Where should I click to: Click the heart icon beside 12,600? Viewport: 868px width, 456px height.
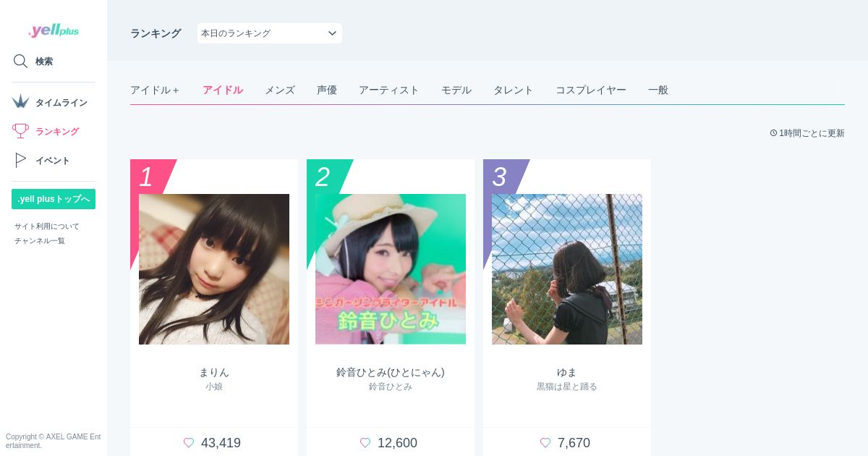pyautogui.click(x=365, y=443)
